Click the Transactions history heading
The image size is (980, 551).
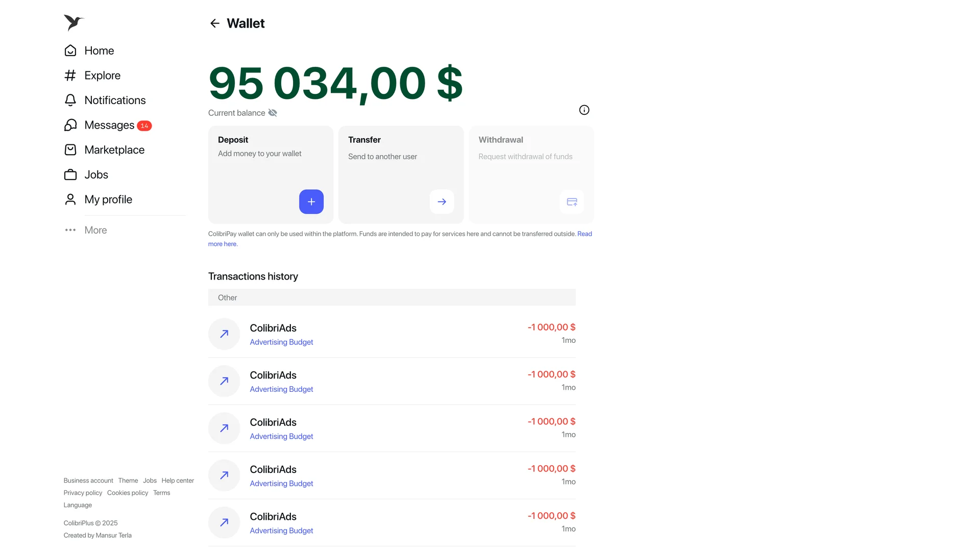[253, 277]
